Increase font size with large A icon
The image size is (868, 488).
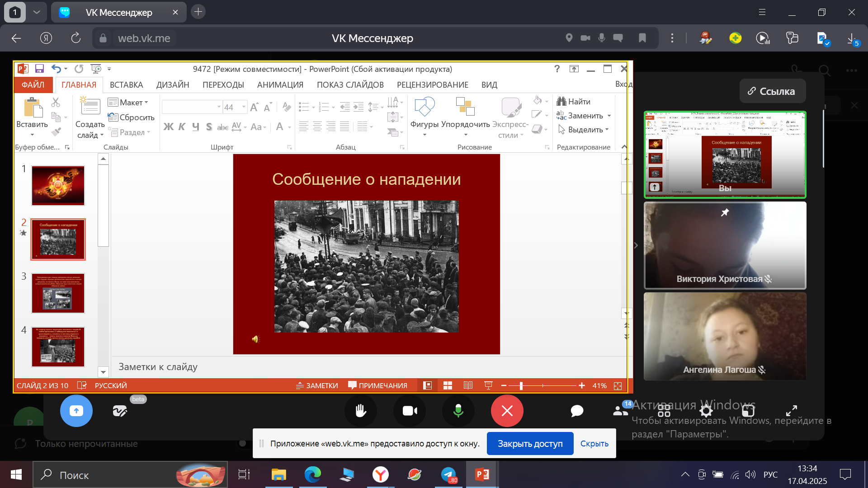[x=254, y=107]
